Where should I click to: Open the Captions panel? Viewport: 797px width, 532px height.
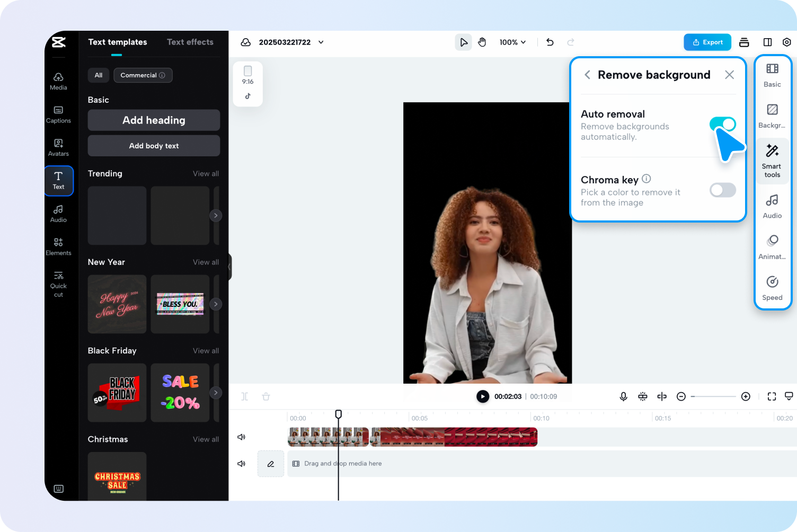click(58, 115)
